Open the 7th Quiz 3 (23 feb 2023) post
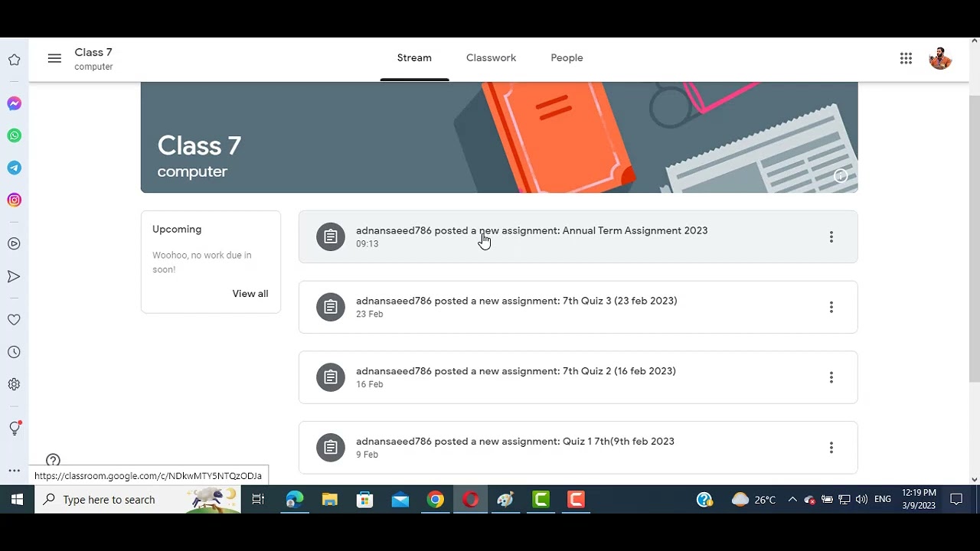 pyautogui.click(x=578, y=307)
